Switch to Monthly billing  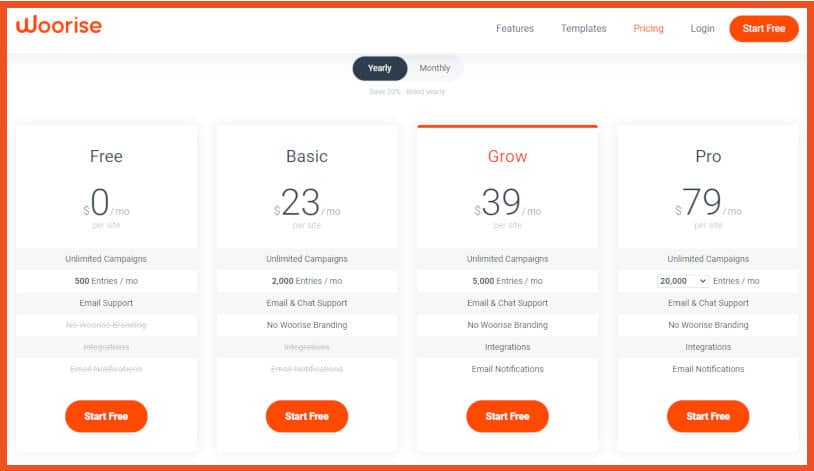[435, 68]
